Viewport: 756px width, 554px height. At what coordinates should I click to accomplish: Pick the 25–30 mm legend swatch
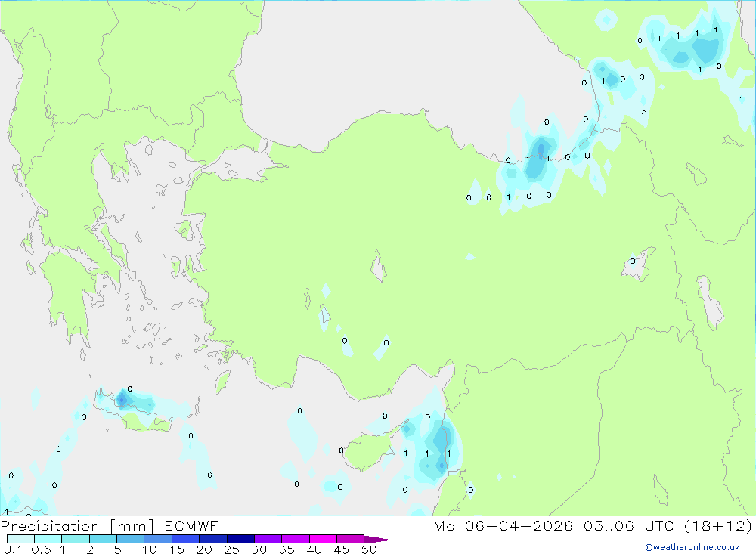click(x=240, y=539)
